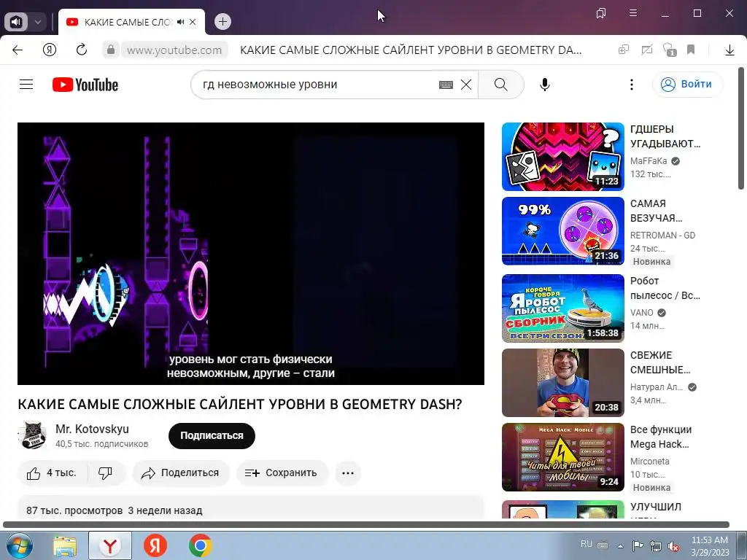
Task: Click the horizontal page scrollbar
Action: click(x=365, y=525)
